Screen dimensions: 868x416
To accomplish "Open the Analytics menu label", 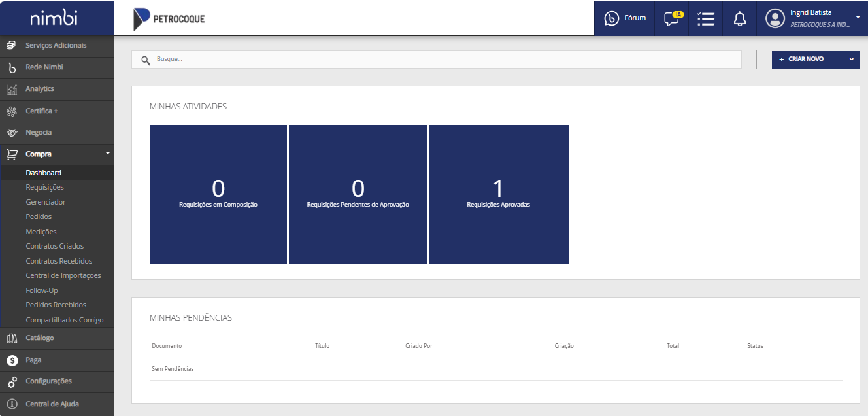I will 40,89.
